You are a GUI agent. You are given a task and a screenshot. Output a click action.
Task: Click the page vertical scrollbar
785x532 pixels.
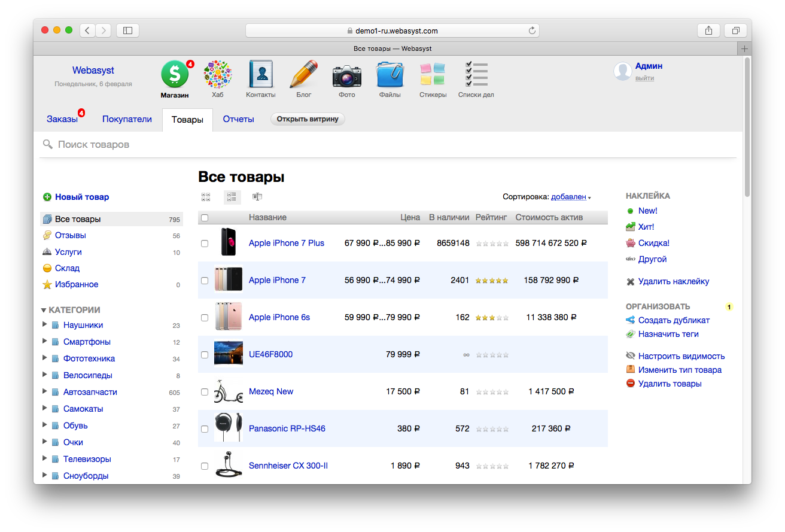coord(747,127)
